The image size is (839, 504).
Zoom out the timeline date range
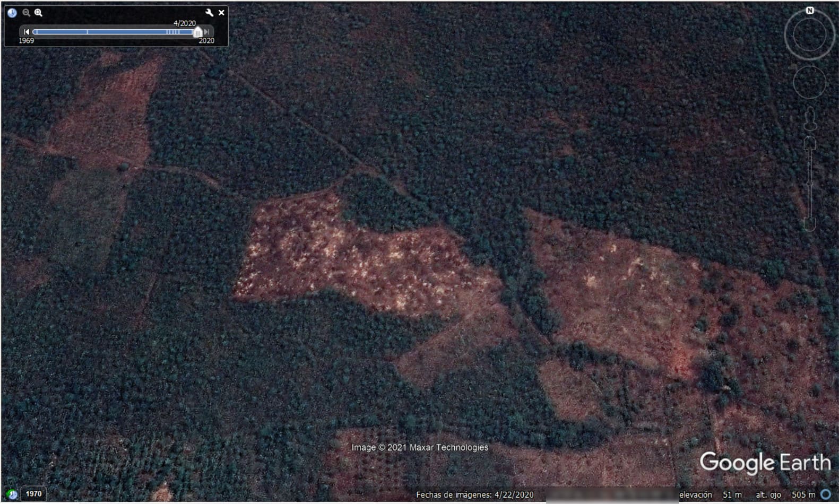[x=26, y=13]
